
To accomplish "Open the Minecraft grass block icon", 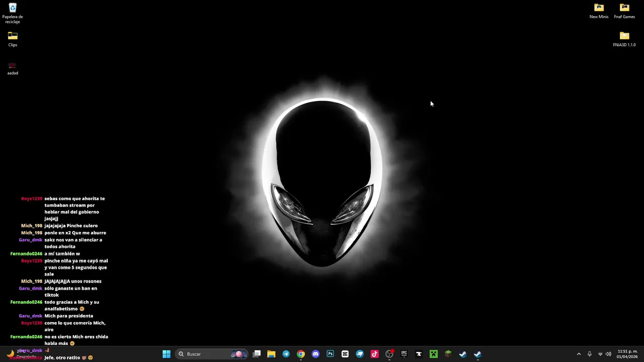I will coord(448,354).
